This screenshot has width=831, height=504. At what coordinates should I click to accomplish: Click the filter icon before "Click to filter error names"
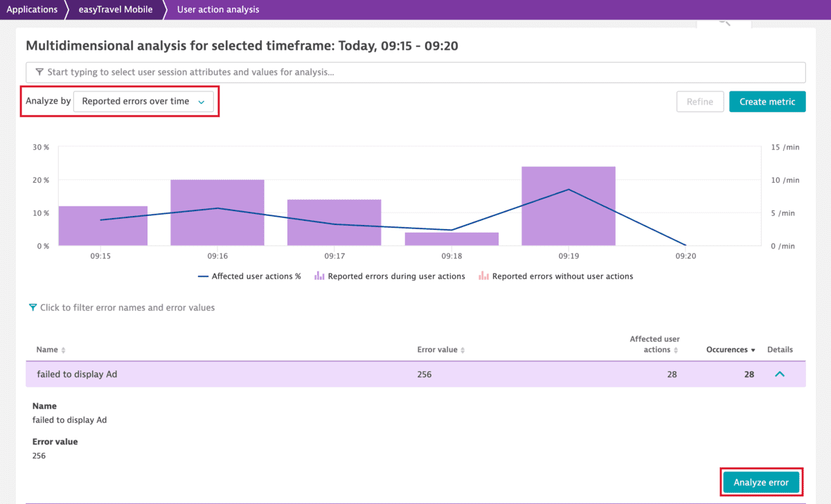[33, 307]
